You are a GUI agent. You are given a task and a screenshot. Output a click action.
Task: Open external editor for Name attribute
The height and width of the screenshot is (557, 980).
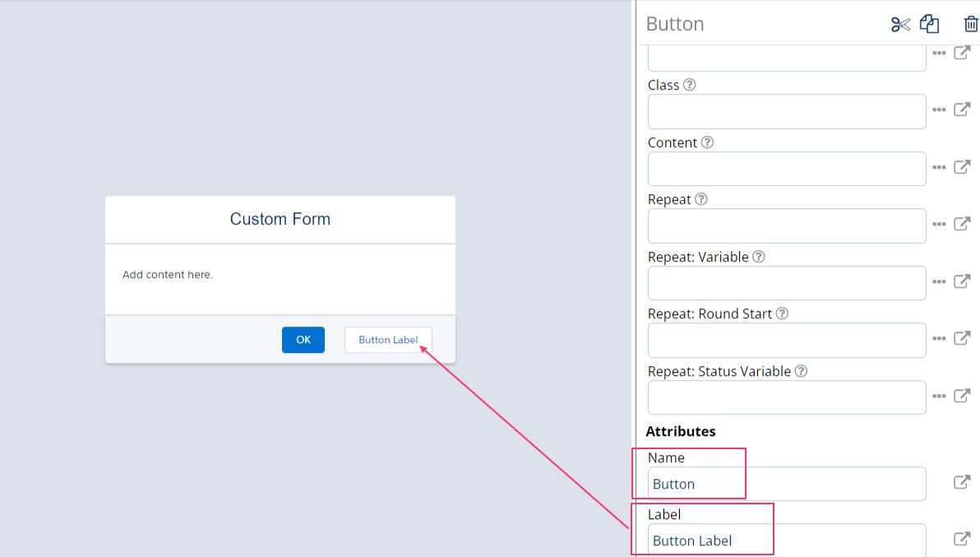[961, 482]
